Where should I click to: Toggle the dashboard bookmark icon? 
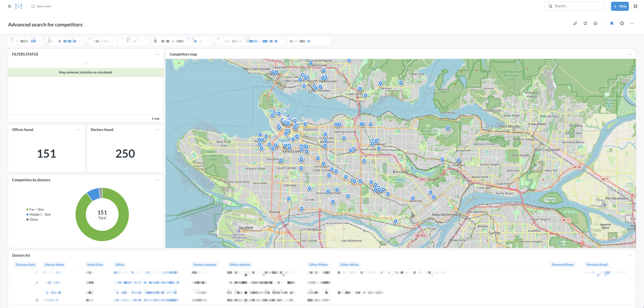612,23
